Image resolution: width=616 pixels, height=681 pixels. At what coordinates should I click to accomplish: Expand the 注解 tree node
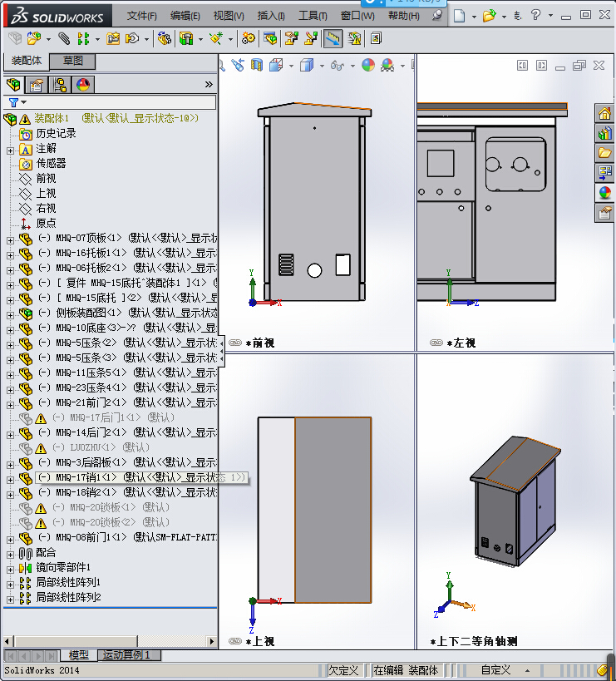point(10,151)
